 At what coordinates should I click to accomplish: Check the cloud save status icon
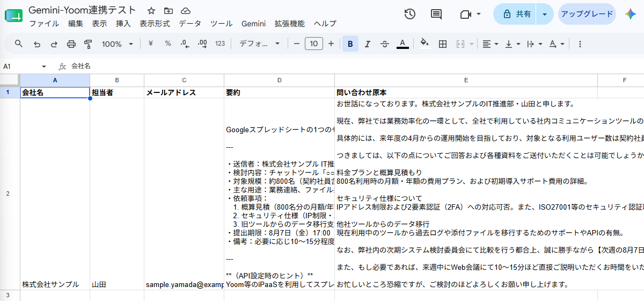(x=186, y=11)
